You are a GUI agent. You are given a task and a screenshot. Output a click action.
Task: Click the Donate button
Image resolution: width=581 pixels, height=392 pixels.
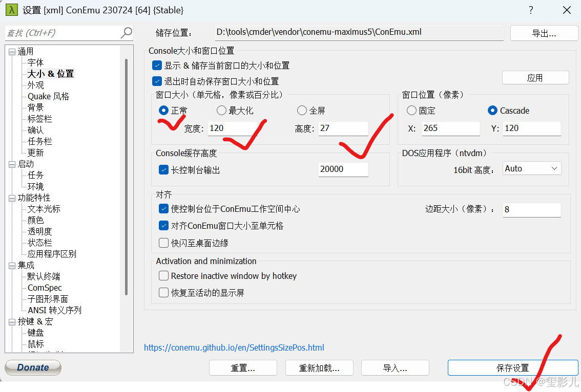tap(33, 367)
